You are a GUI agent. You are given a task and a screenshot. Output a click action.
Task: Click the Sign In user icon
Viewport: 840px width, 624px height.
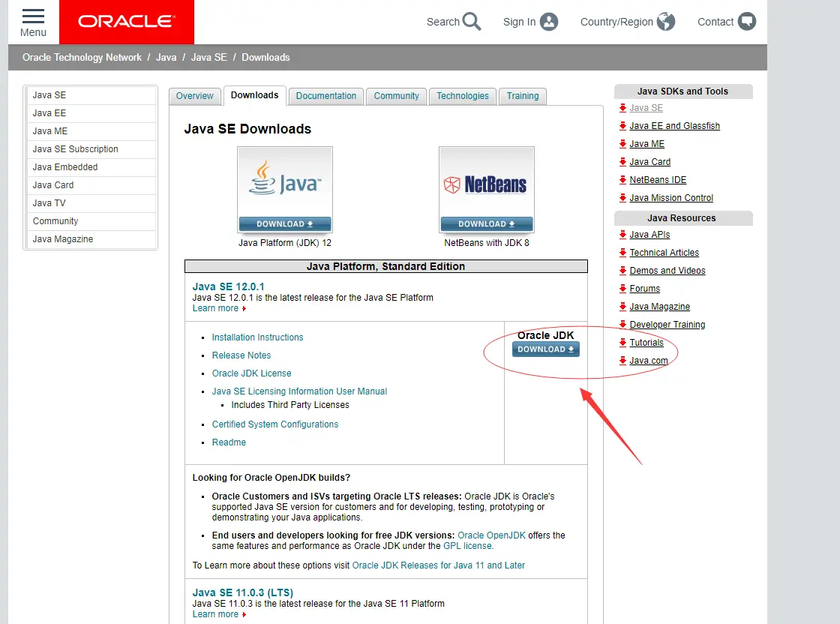[548, 22]
